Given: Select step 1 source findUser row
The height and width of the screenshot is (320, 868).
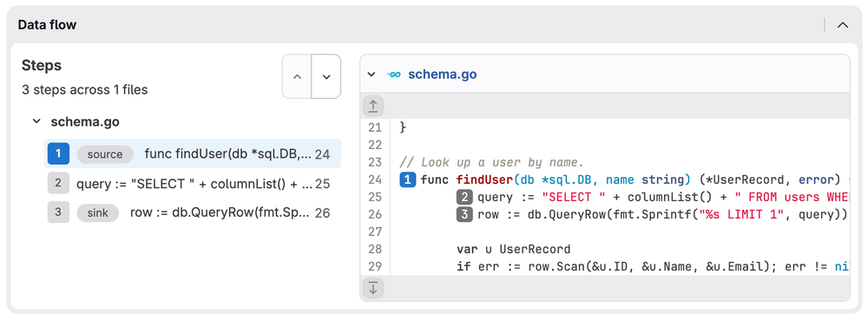Looking at the screenshot, I should tap(192, 154).
